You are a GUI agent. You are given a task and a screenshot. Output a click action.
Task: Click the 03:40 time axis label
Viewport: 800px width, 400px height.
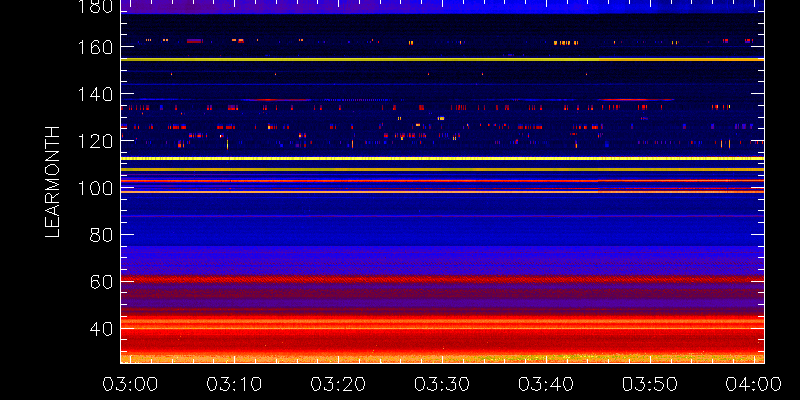(x=546, y=384)
